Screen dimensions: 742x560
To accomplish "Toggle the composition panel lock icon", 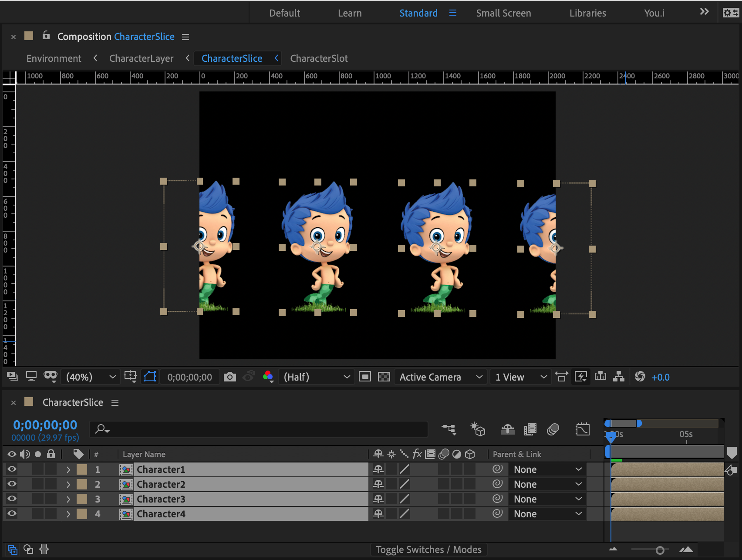I will click(46, 36).
